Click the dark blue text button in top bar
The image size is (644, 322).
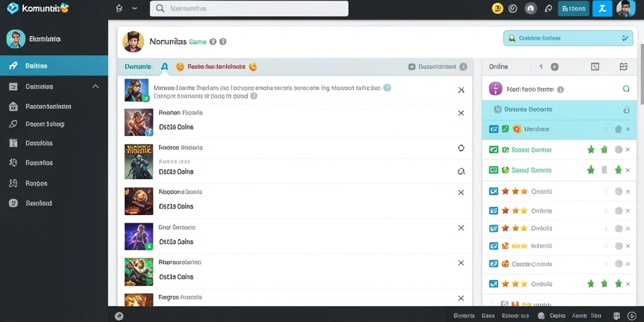tap(574, 8)
